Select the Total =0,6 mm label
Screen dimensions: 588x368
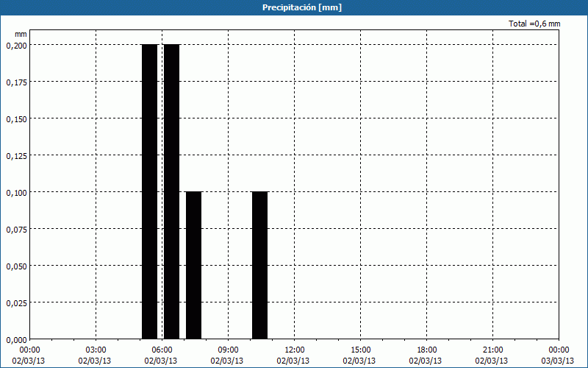[x=534, y=24]
